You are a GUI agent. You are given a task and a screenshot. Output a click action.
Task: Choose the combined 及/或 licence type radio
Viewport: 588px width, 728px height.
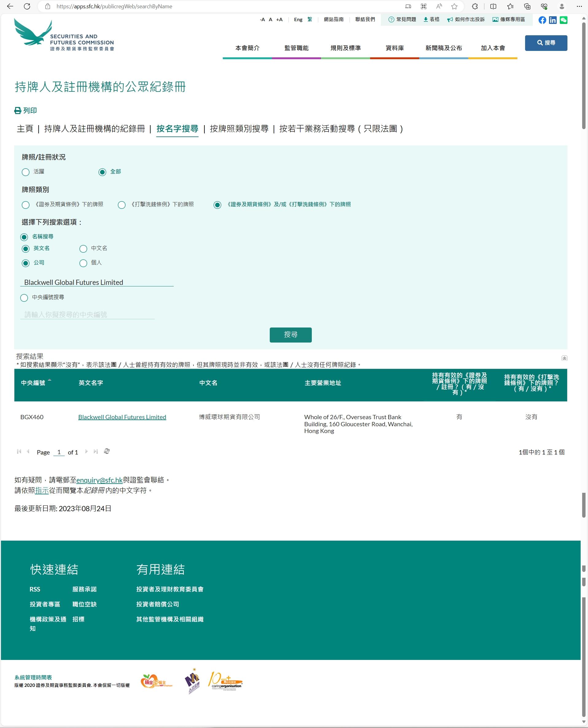(x=218, y=205)
